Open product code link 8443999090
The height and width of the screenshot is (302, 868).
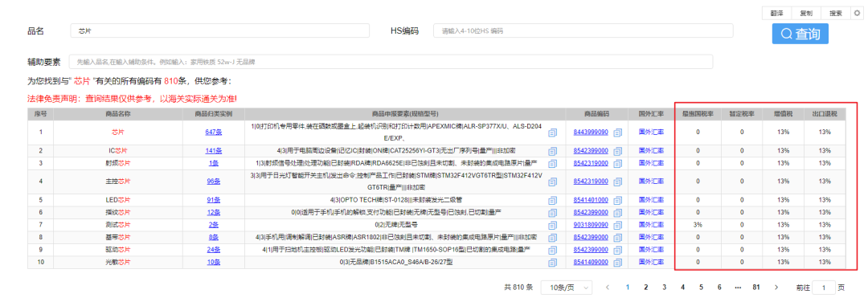pos(591,133)
